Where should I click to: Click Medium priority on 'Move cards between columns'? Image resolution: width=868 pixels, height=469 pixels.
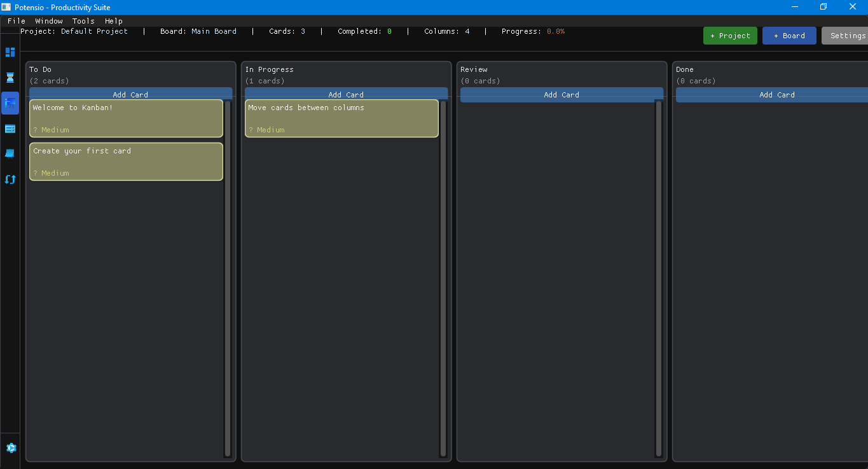coord(266,130)
